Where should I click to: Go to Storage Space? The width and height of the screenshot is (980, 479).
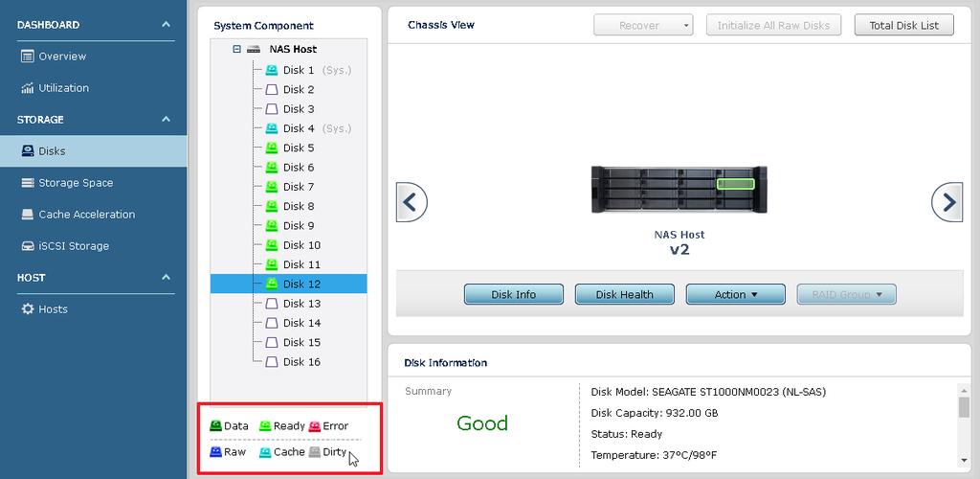click(94, 183)
